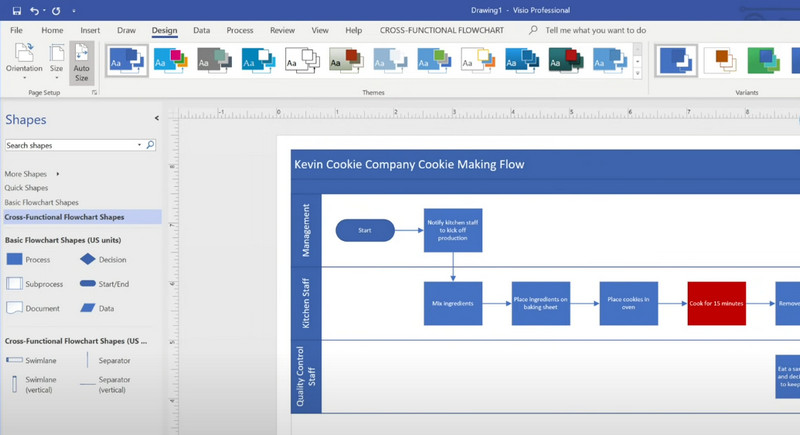
Task: Switch to the Insert tab
Action: click(90, 30)
